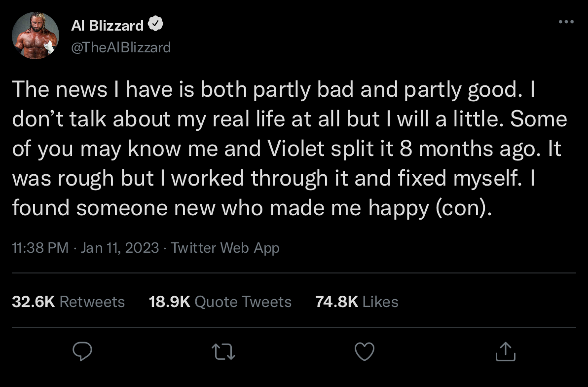Retweet this post using the arrows icon
The height and width of the screenshot is (387, 588).
(x=224, y=351)
